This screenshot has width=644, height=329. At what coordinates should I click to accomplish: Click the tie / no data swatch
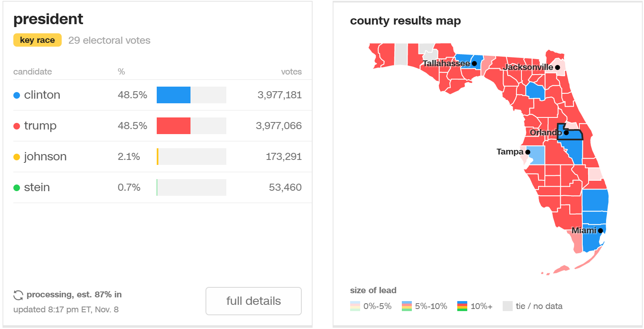507,306
